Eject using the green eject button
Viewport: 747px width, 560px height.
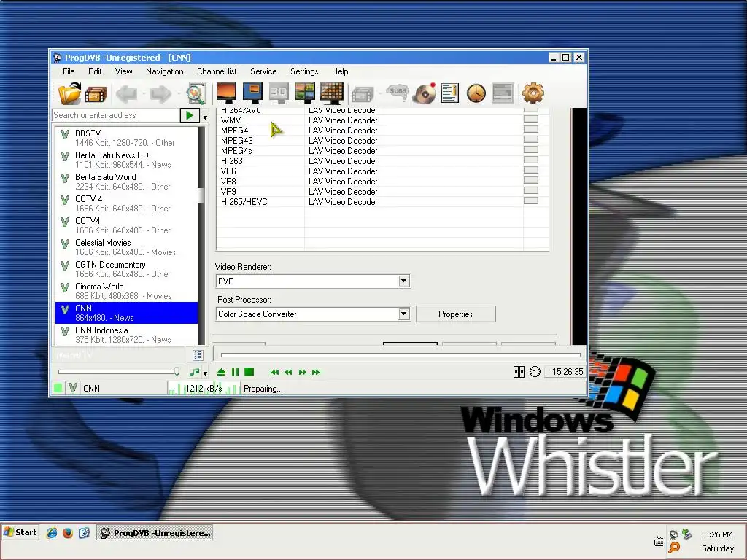(221, 372)
